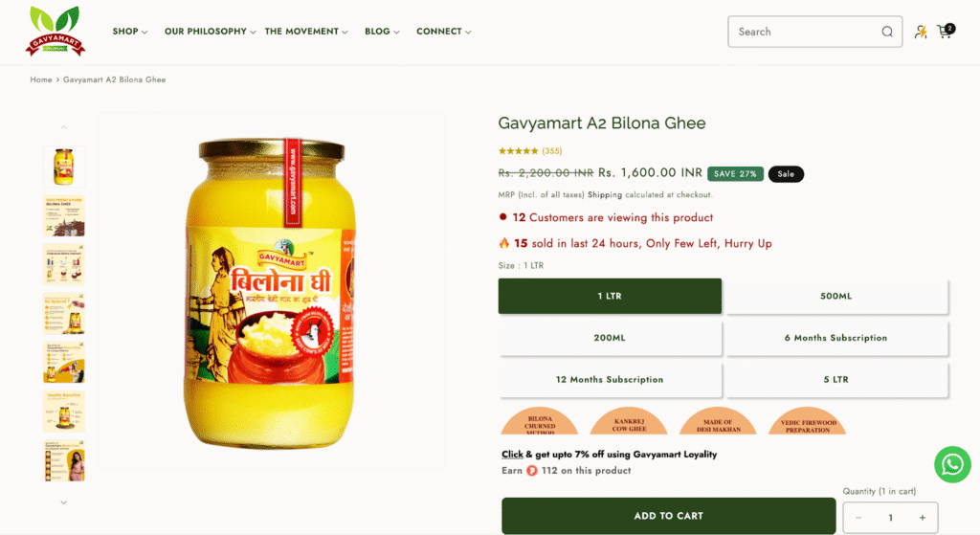
Task: Select the 200ML size option
Action: pos(610,338)
